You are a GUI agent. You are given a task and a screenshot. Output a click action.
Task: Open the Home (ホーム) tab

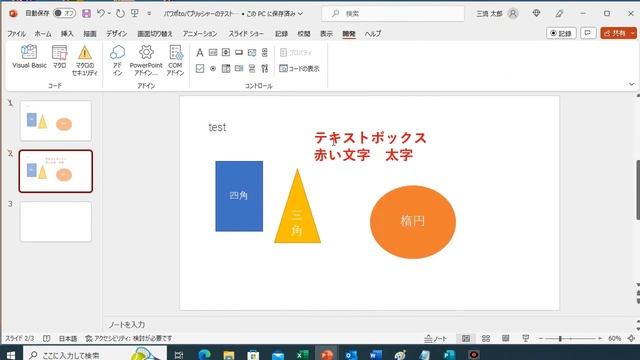(43, 34)
